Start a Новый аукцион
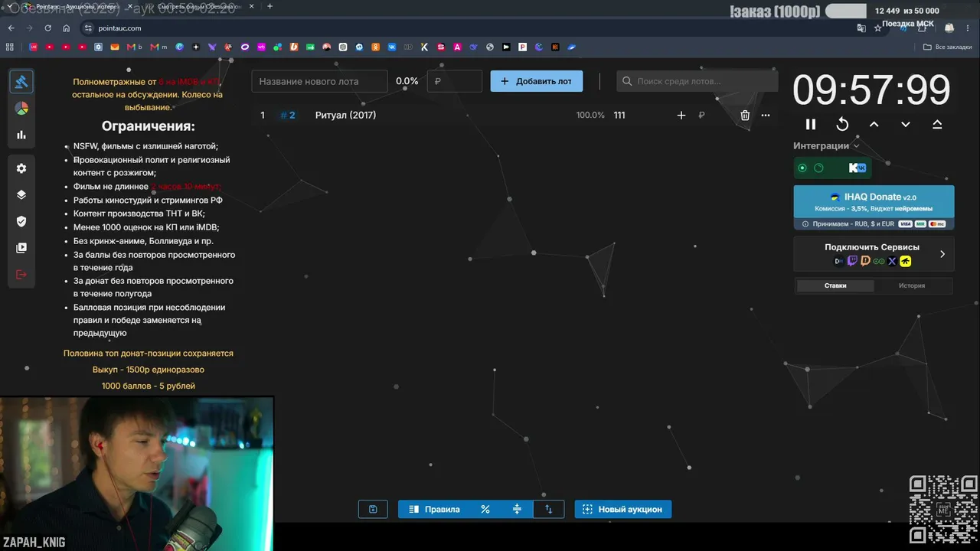 point(623,509)
